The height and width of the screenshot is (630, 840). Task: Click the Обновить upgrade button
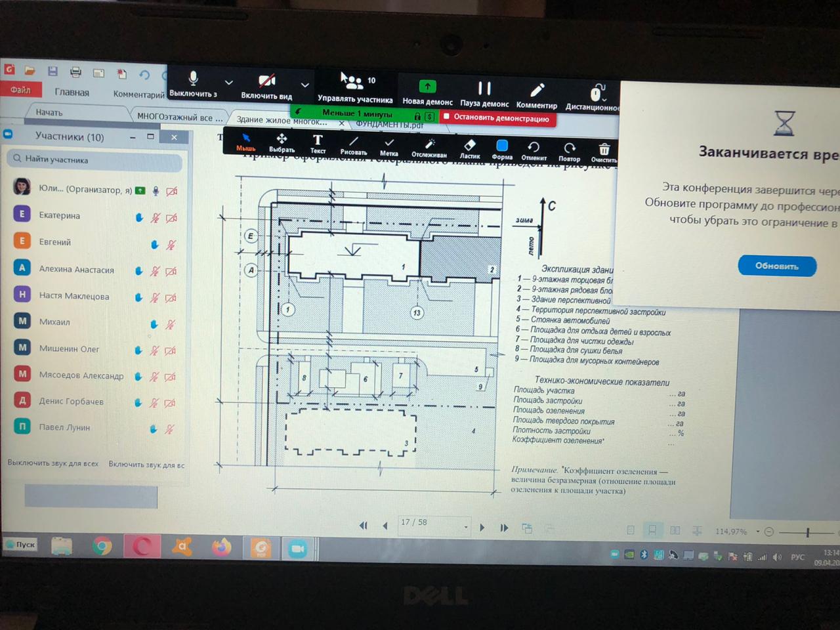[x=777, y=266]
